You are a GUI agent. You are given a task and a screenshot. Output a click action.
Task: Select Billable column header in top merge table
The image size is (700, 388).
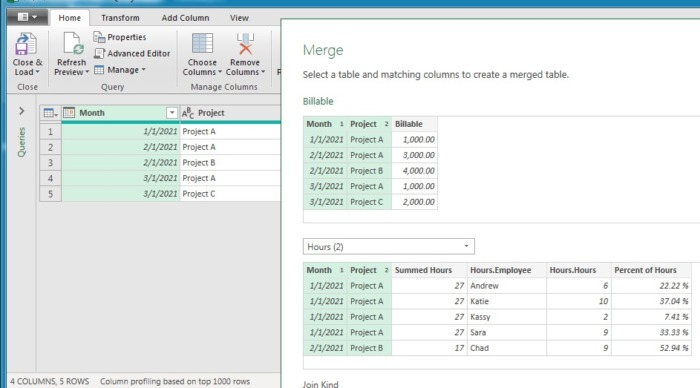point(414,124)
